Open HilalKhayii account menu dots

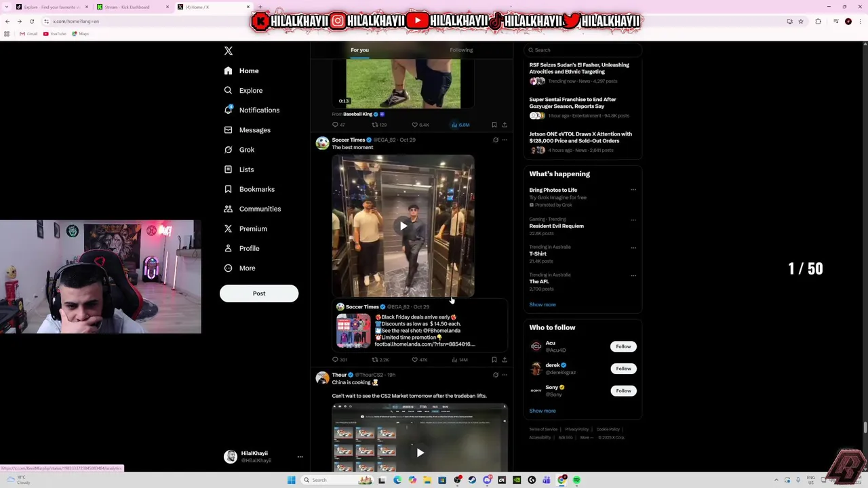300,457
